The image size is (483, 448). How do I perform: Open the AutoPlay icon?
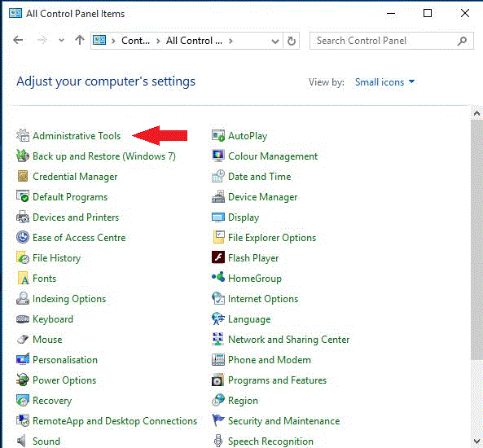pos(218,135)
